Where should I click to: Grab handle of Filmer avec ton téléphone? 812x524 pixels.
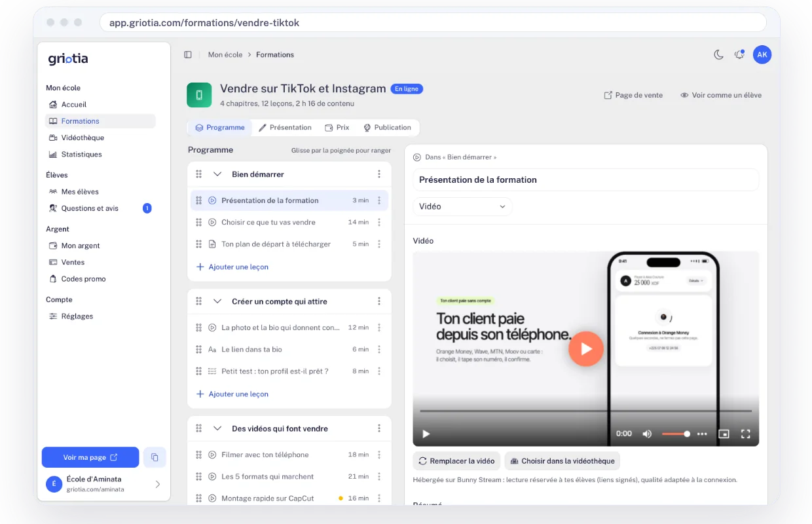[198, 455]
